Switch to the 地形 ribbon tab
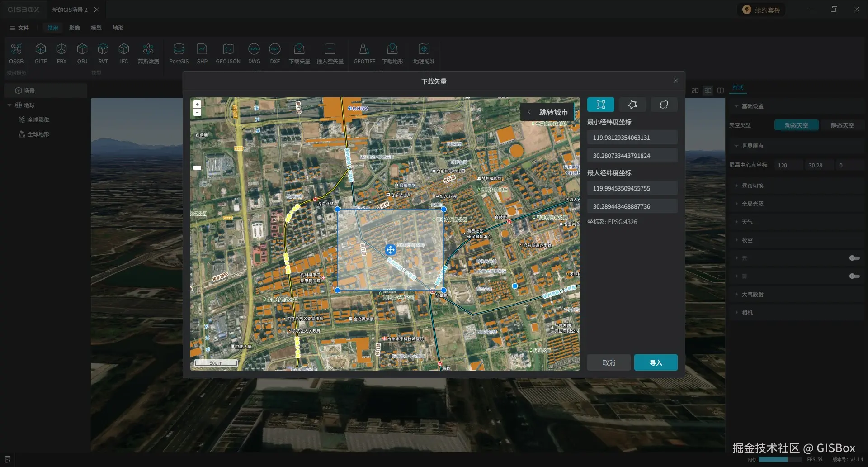 [118, 28]
